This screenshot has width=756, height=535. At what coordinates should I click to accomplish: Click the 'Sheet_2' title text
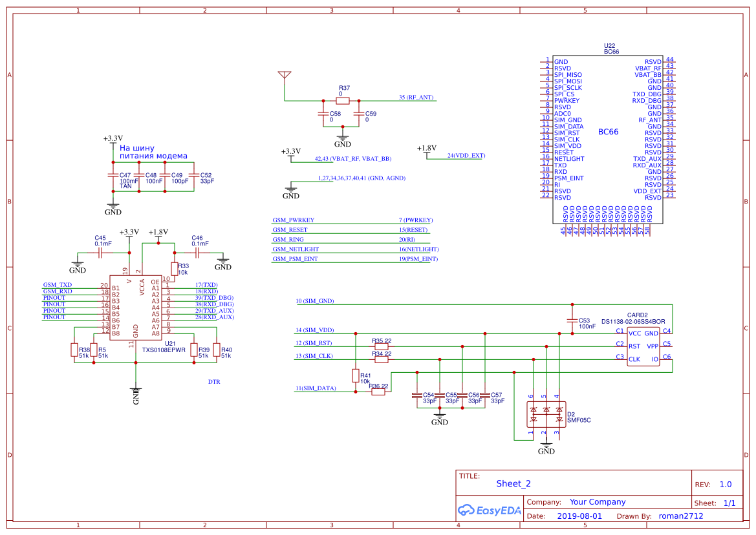pyautogui.click(x=513, y=483)
